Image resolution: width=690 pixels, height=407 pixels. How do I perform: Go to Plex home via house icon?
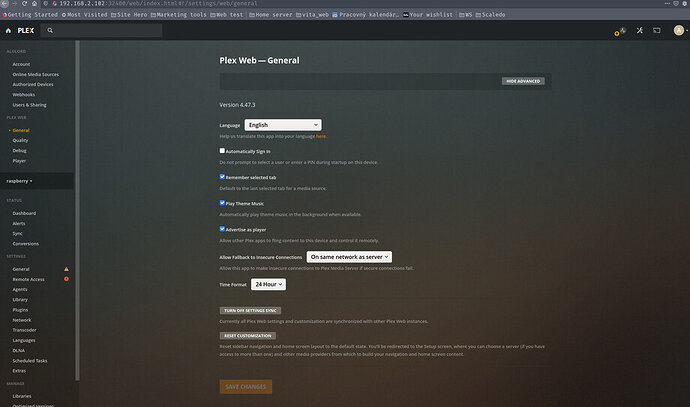8,31
